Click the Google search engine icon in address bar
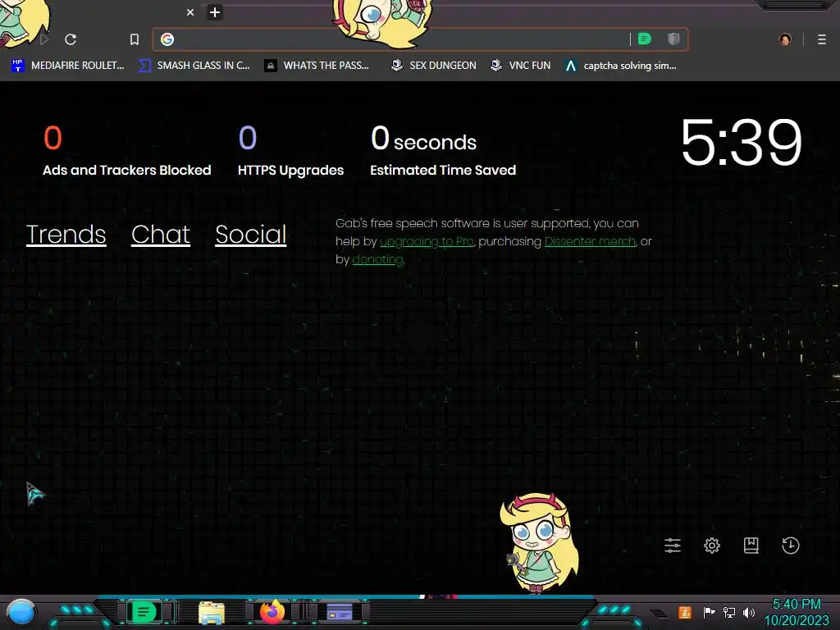 167,39
